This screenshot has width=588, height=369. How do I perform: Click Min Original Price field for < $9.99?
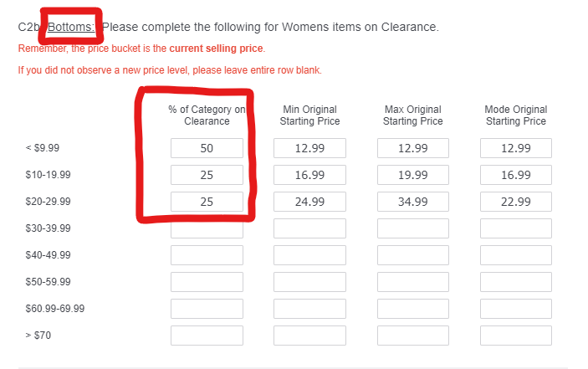(x=309, y=148)
